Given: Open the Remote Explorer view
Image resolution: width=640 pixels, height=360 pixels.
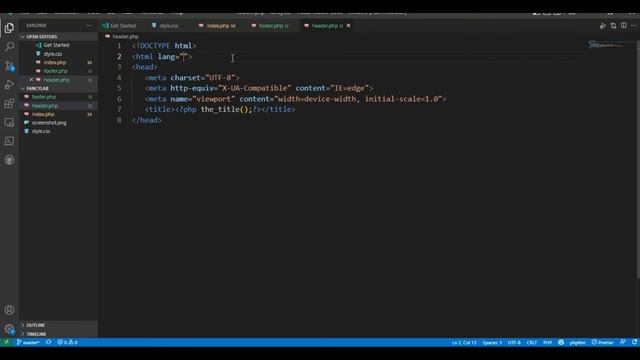Looking at the screenshot, I should coord(9,122).
